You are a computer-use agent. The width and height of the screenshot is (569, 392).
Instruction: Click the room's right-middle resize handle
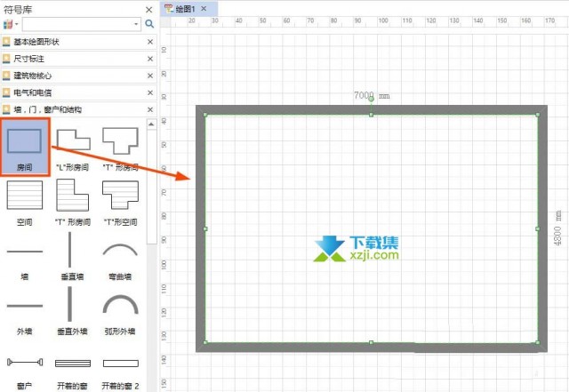click(x=537, y=228)
